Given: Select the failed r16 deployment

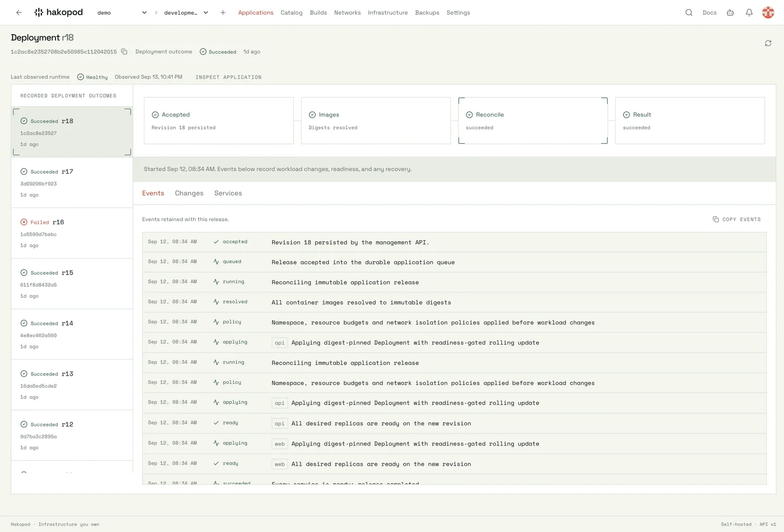Looking at the screenshot, I should [72, 233].
